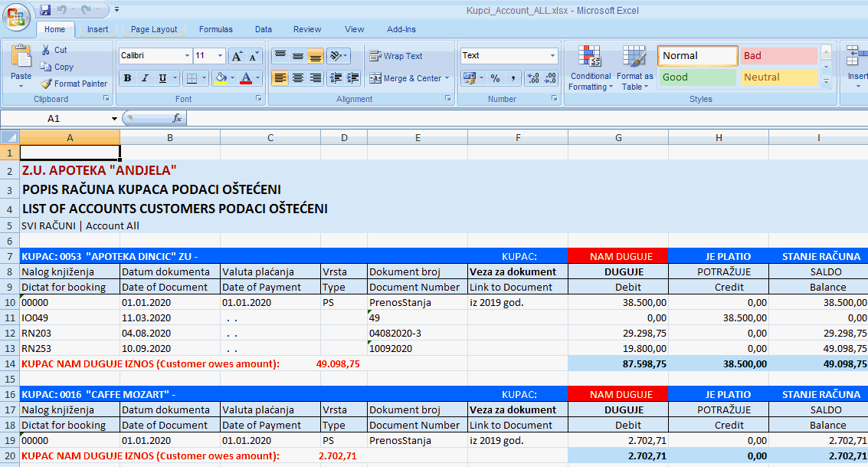Click inside the Name Box showing A1

point(54,118)
